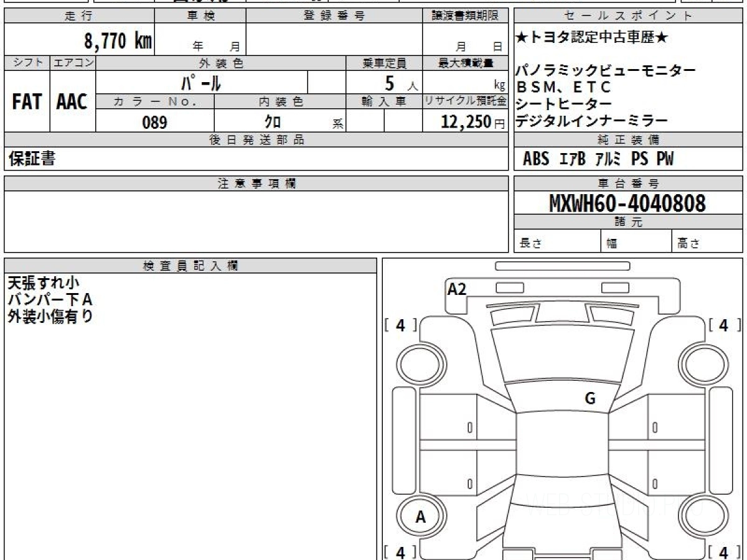This screenshot has height=560, width=747.
Task: Click the エアコン header
Action: point(73,63)
